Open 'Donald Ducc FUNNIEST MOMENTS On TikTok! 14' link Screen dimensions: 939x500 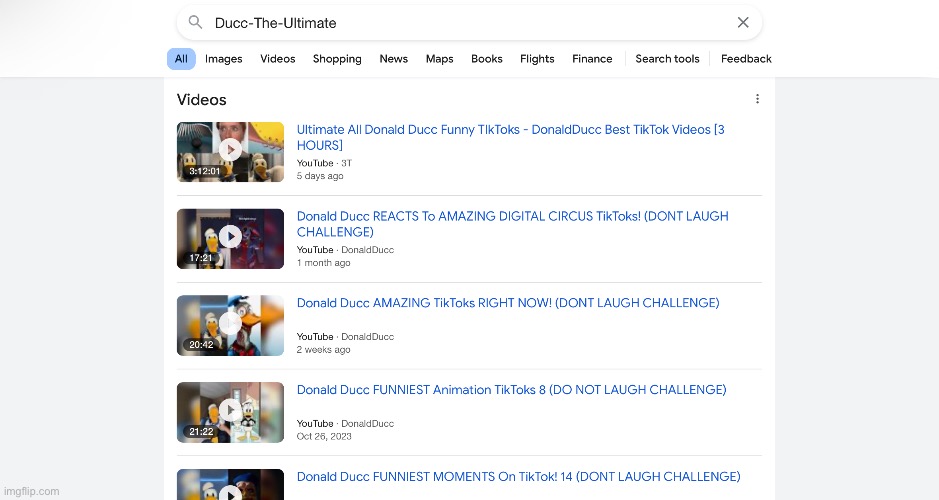coord(519,477)
